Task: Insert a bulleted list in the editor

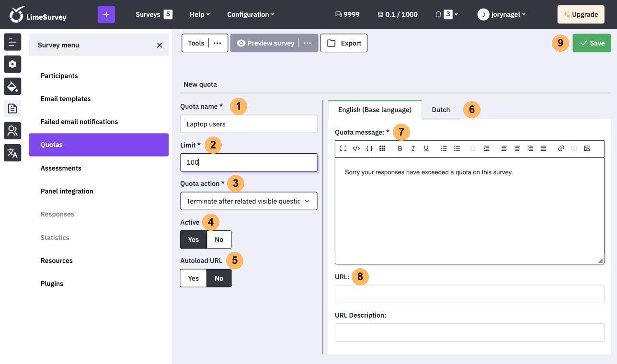Action: (x=457, y=148)
